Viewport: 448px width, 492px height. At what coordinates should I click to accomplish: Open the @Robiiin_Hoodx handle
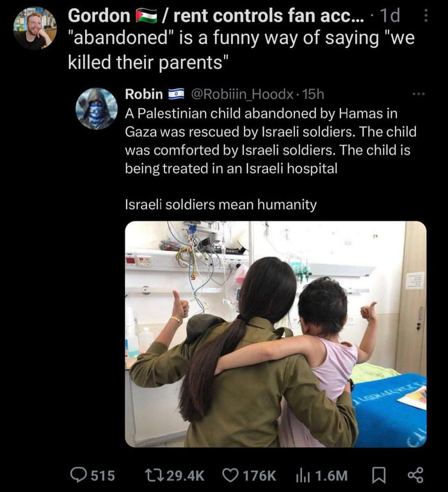tap(242, 94)
